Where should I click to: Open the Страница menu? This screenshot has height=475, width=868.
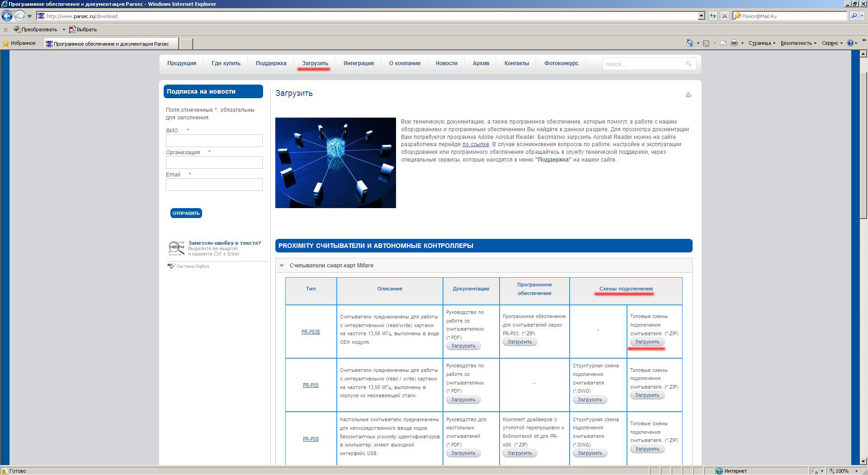coord(762,43)
